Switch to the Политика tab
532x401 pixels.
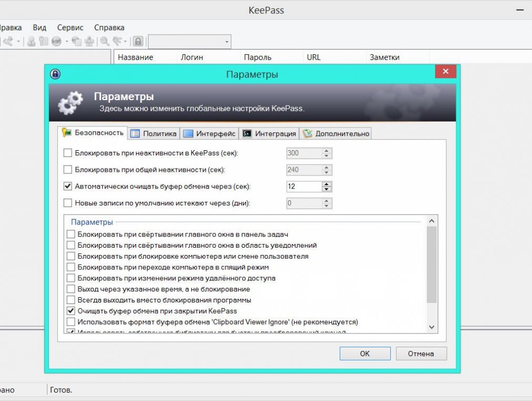[x=154, y=134]
